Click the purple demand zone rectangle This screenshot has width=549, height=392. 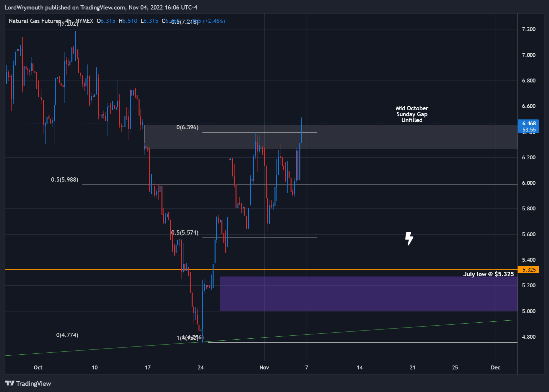click(369, 294)
